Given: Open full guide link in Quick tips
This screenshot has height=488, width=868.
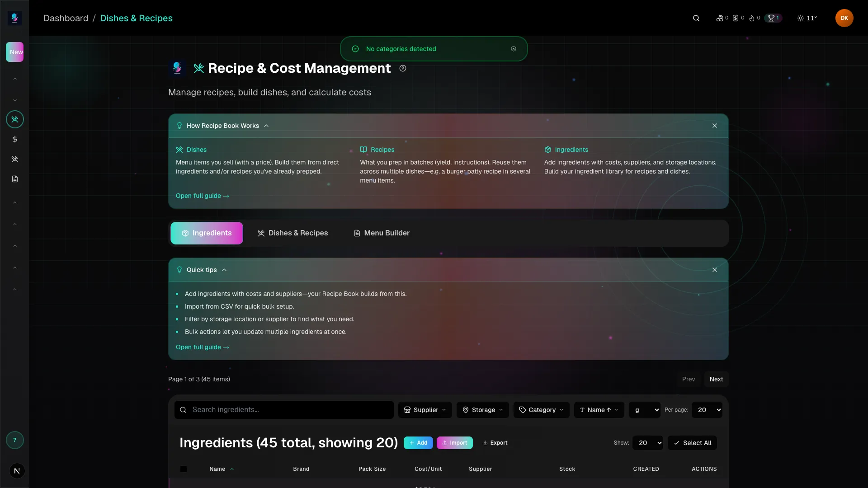Looking at the screenshot, I should [x=203, y=347].
